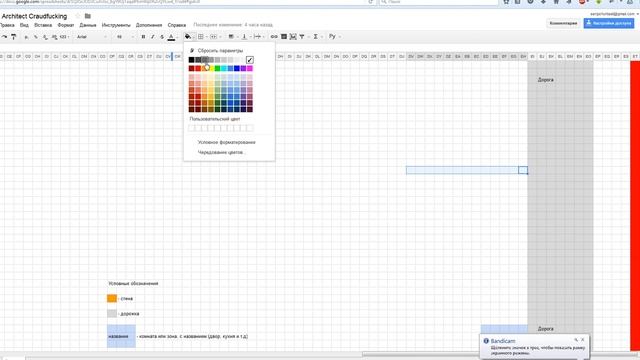
Task: Open the Данные menu
Action: pyautogui.click(x=88, y=25)
